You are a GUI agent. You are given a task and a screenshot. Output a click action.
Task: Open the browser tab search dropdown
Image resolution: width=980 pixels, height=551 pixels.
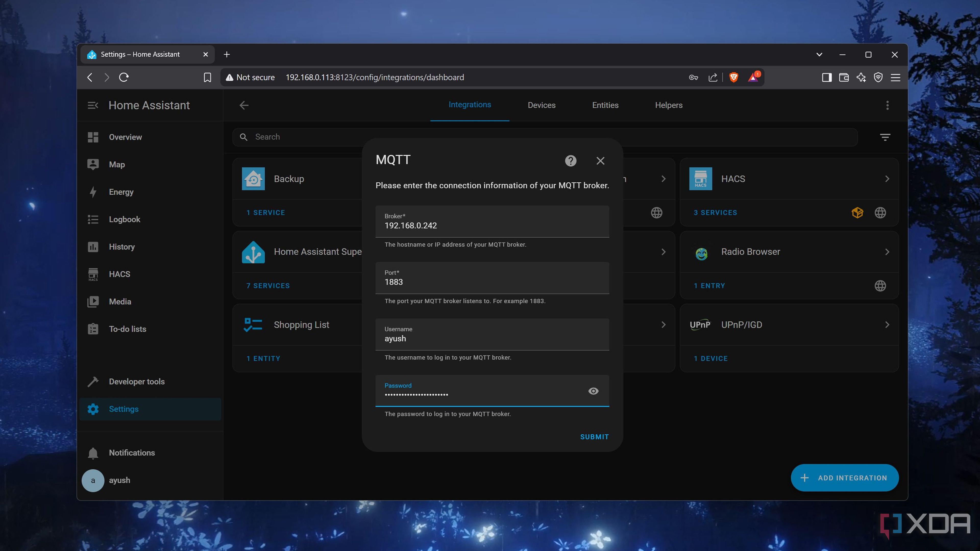click(819, 54)
